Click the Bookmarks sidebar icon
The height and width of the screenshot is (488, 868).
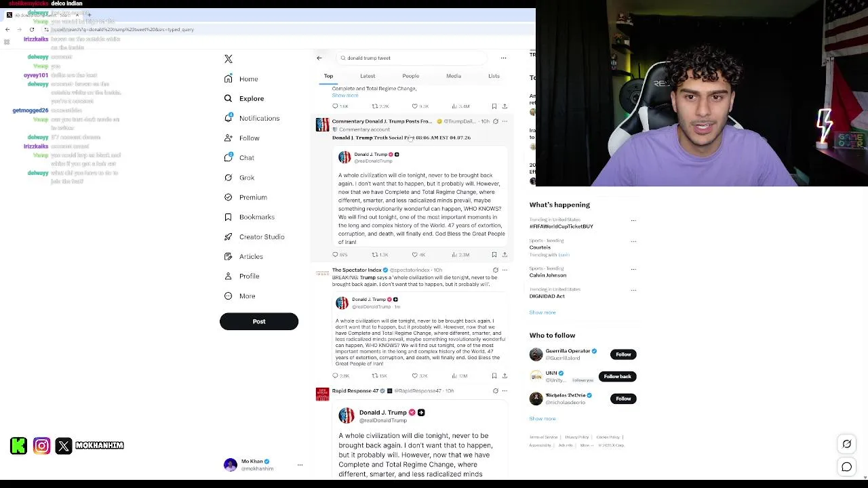coord(229,217)
